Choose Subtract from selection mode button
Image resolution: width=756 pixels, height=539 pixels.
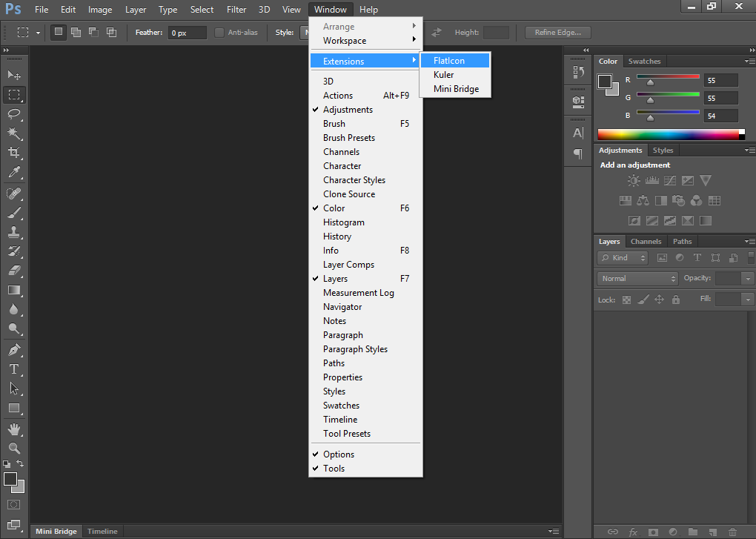pyautogui.click(x=93, y=33)
